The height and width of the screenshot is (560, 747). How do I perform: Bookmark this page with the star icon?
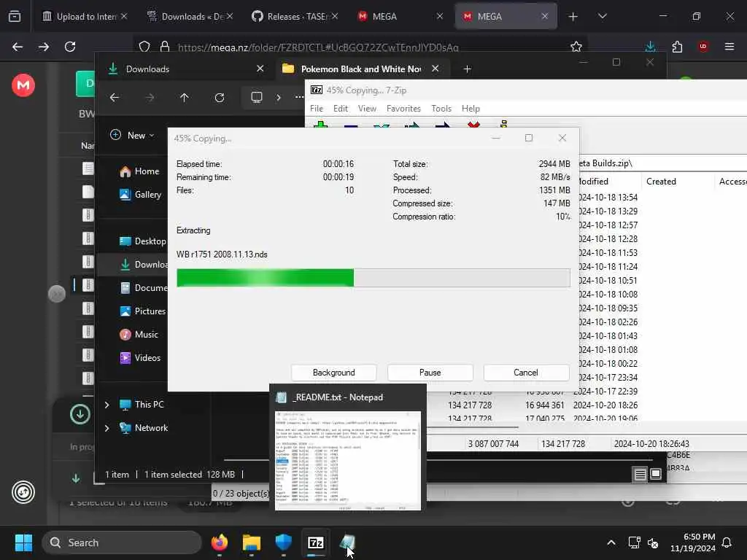click(576, 47)
